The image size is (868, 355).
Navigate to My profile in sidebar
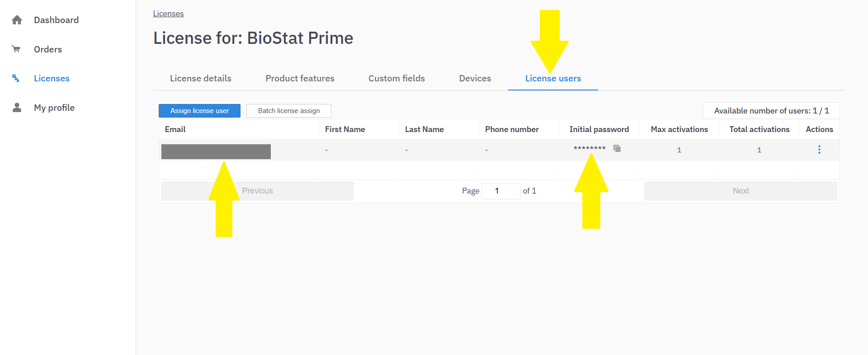(54, 108)
